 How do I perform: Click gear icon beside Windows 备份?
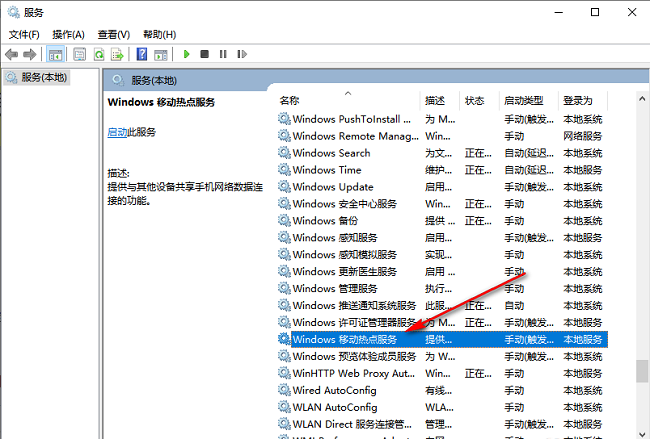284,221
